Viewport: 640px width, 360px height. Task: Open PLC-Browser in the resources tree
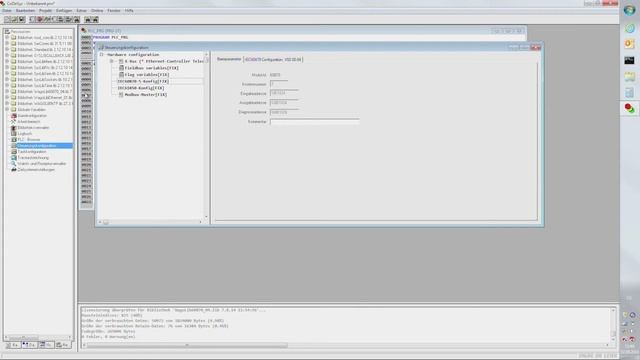point(29,140)
